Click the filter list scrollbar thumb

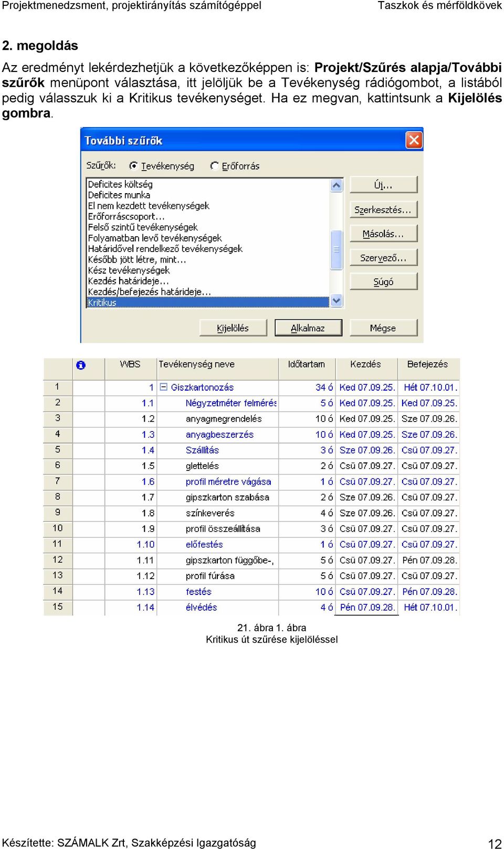pos(337,249)
